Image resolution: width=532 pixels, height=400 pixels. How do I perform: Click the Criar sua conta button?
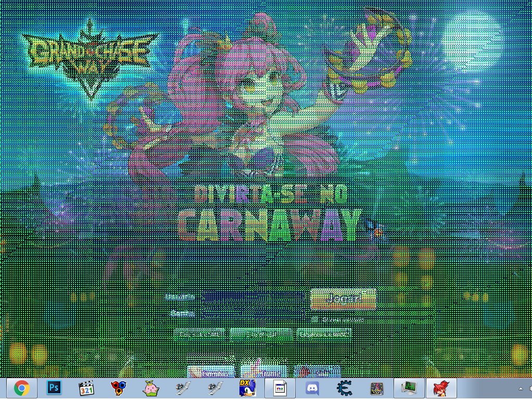tap(199, 334)
